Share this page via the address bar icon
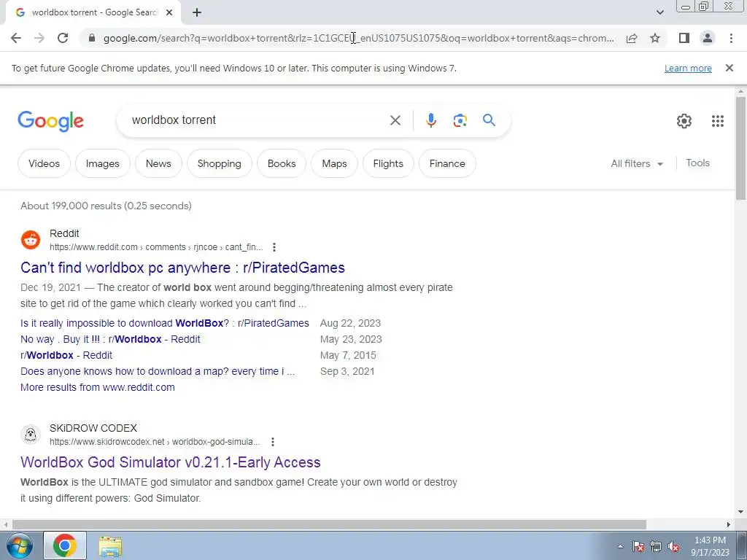This screenshot has height=560, width=747. click(x=632, y=38)
